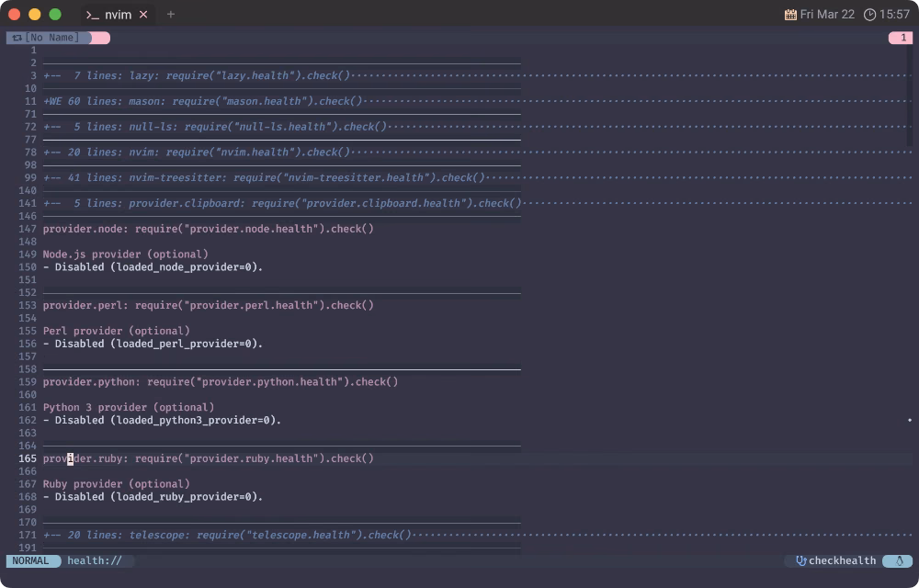Click the stethoscope checkhealth filetype icon
Image resolution: width=919 pixels, height=588 pixels.
(x=800, y=560)
